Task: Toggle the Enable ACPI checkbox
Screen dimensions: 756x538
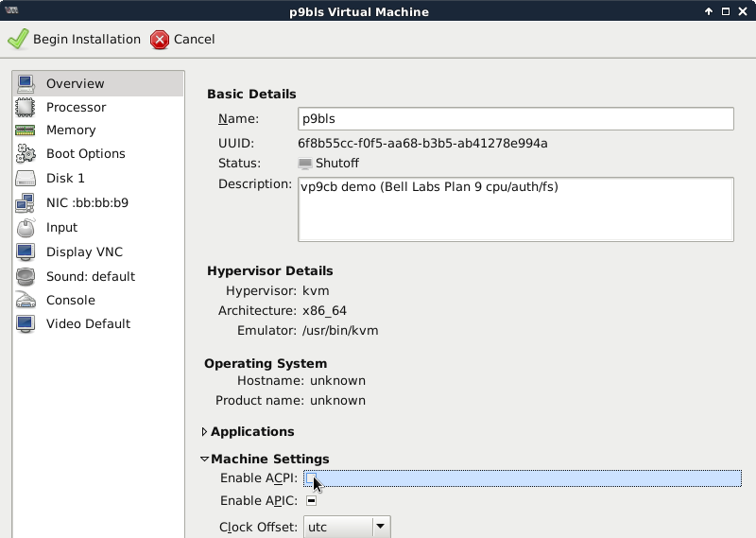Action: [311, 478]
